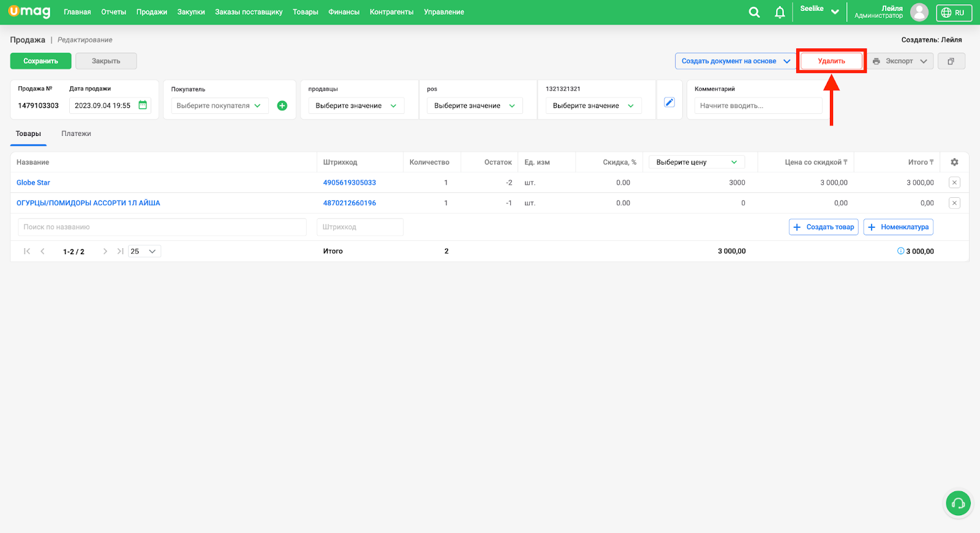Open the 1321321321 value dropdown
This screenshot has height=533, width=980.
click(594, 105)
